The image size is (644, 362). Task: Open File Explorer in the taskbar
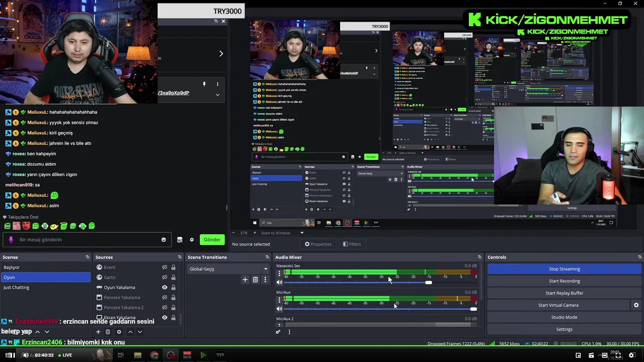tap(137, 355)
